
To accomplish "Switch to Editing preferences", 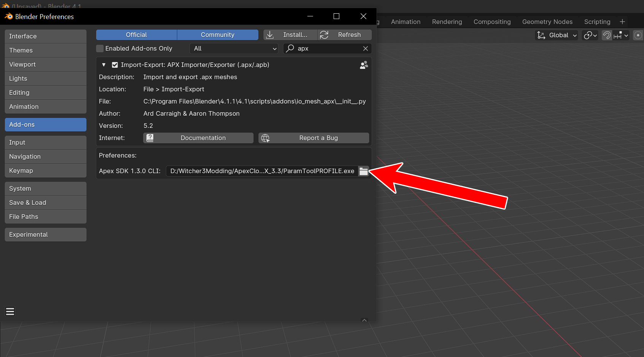I will tap(46, 92).
